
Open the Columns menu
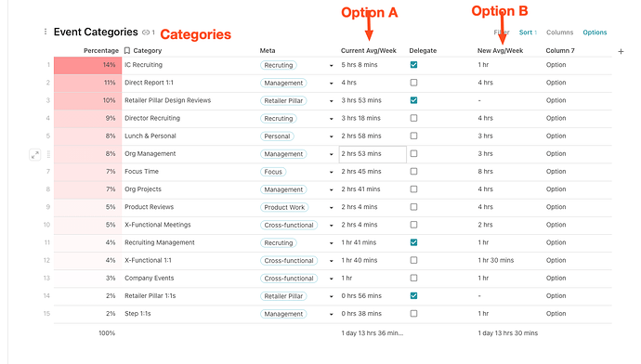[559, 32]
